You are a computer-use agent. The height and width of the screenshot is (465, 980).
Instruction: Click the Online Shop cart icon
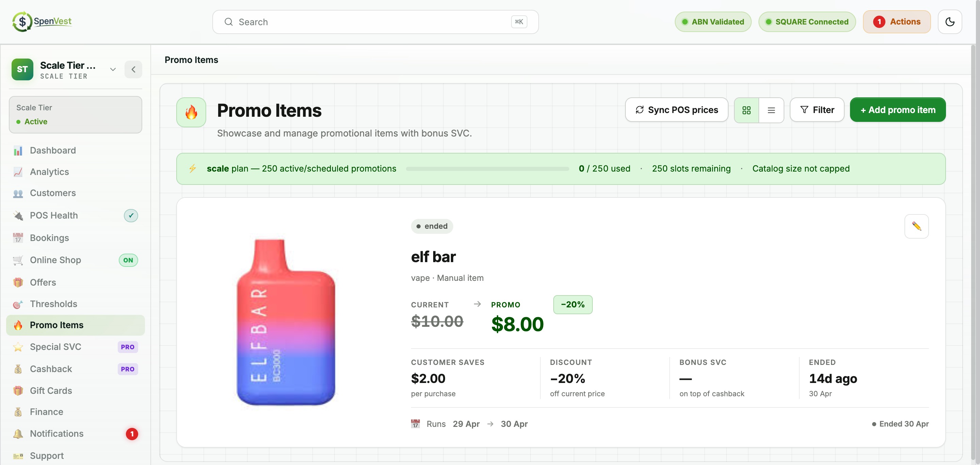pyautogui.click(x=18, y=260)
